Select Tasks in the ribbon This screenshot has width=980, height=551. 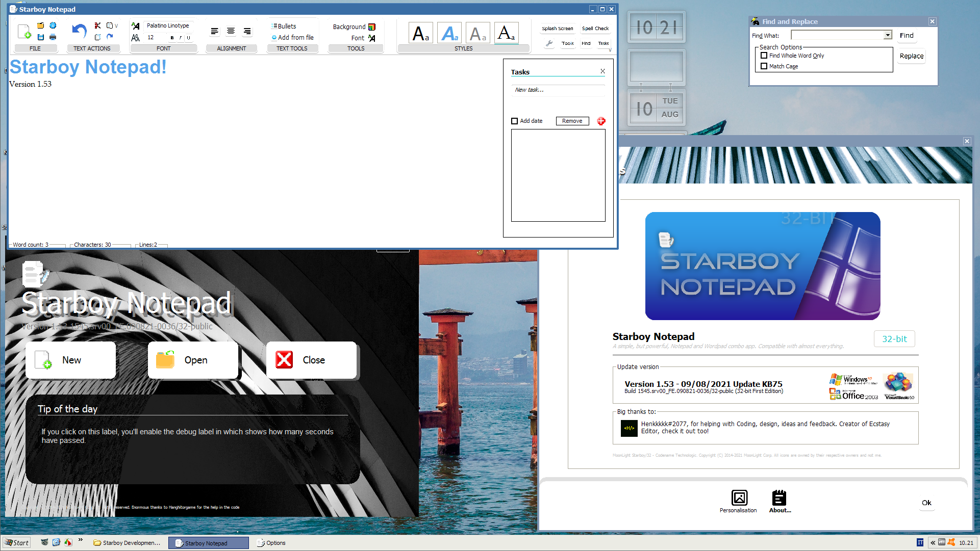(604, 43)
